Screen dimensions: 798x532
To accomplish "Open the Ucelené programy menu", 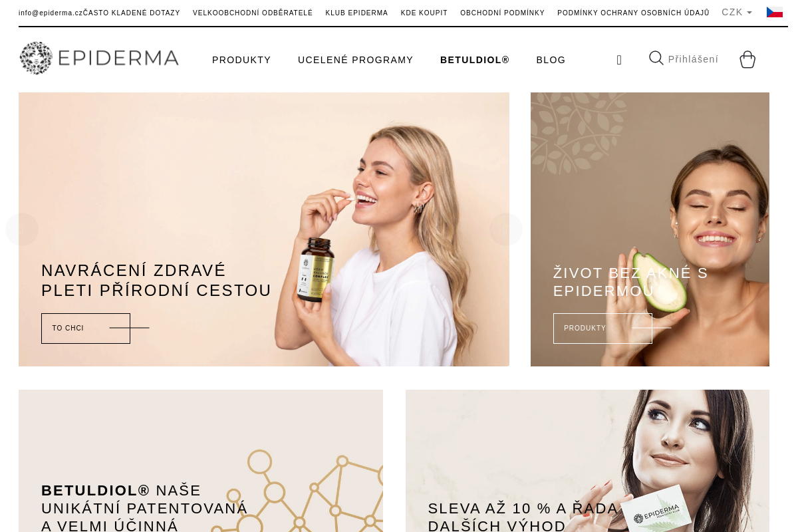I will coord(356,60).
